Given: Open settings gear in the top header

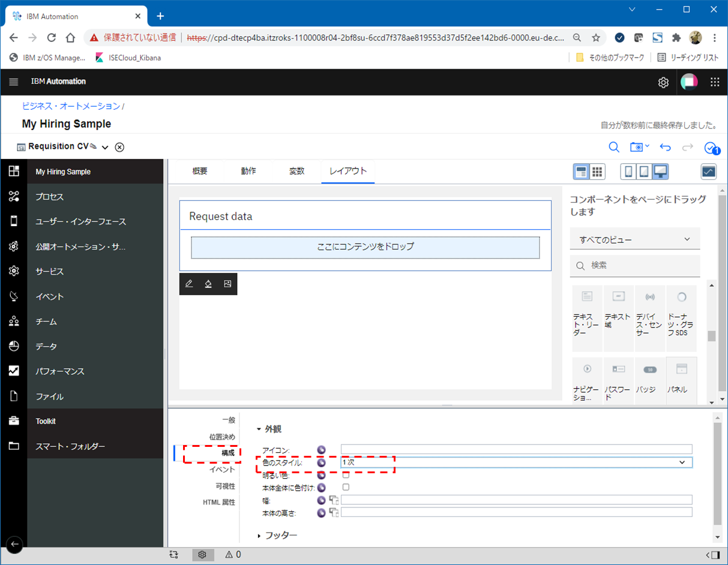Looking at the screenshot, I should (663, 83).
